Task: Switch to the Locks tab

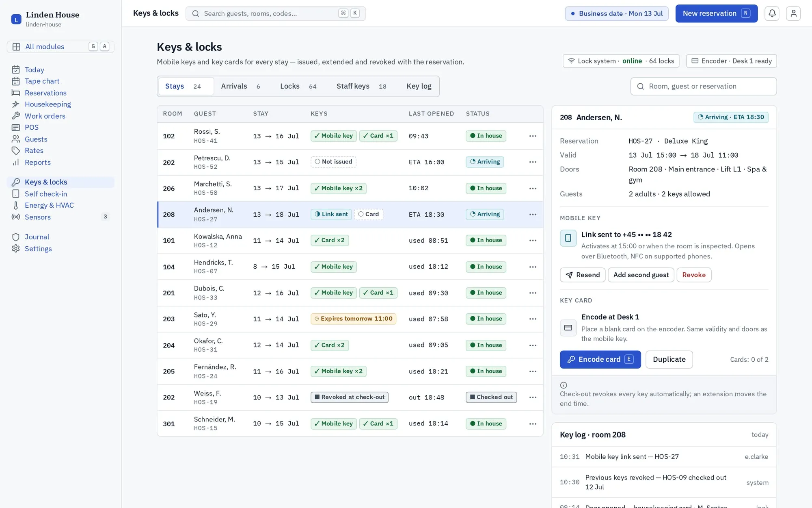Action: click(x=298, y=86)
